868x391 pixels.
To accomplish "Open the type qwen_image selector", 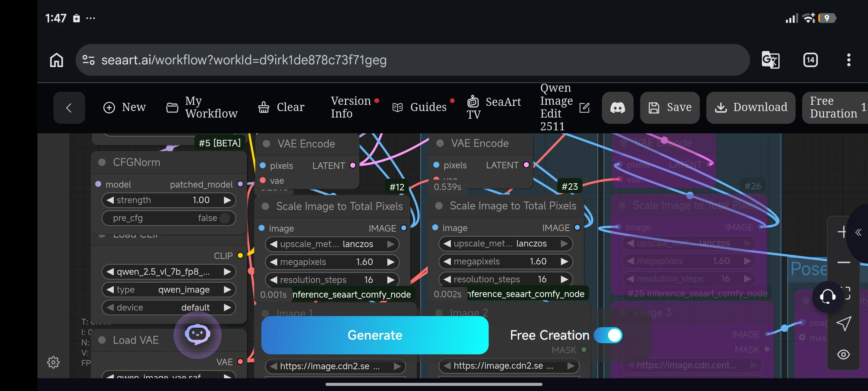I will click(169, 289).
